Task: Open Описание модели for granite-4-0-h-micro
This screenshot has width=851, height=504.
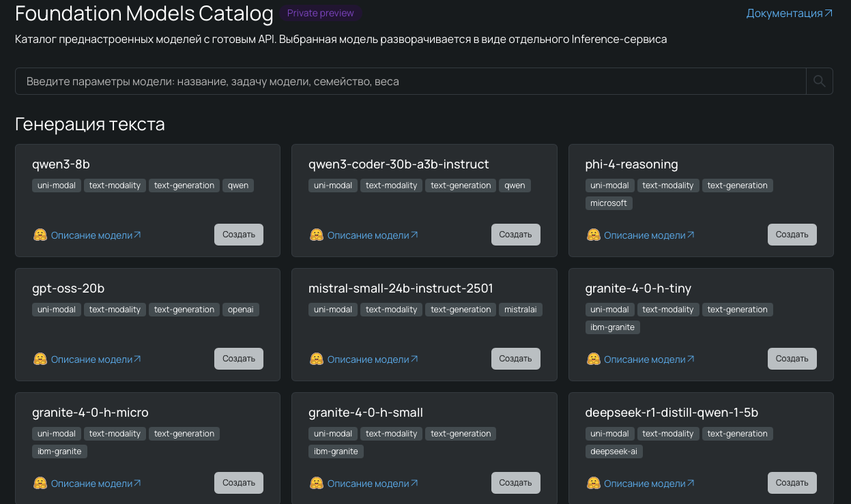Action: (96, 484)
